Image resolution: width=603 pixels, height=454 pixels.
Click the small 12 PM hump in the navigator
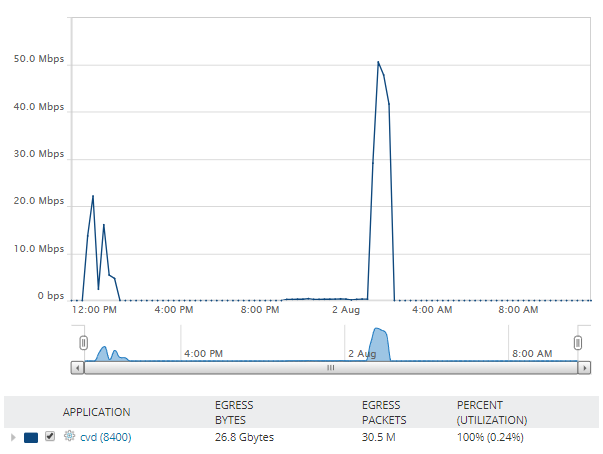point(103,354)
